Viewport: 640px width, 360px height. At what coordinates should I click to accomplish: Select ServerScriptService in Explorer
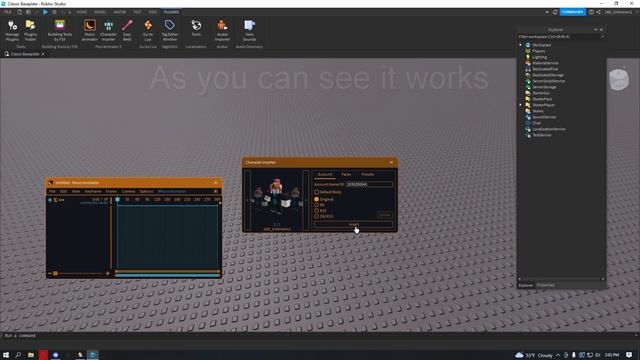coord(549,81)
